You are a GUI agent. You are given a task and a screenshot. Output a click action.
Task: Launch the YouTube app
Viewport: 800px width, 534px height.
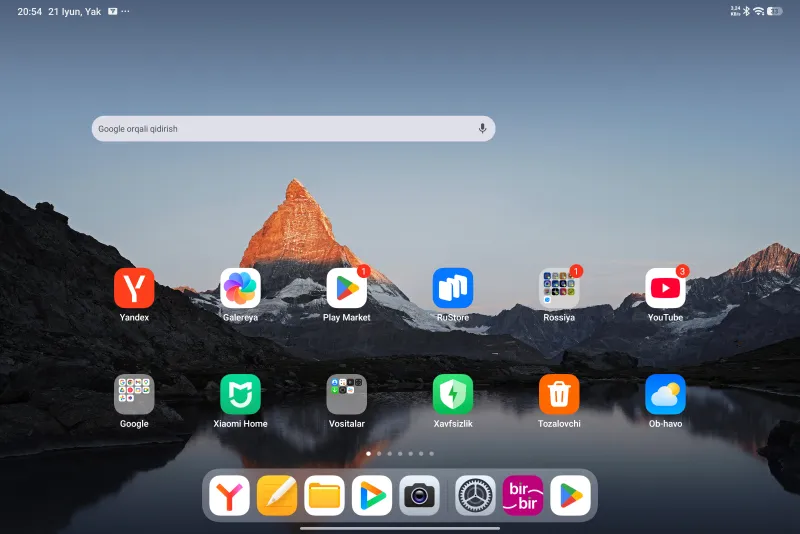(x=665, y=288)
